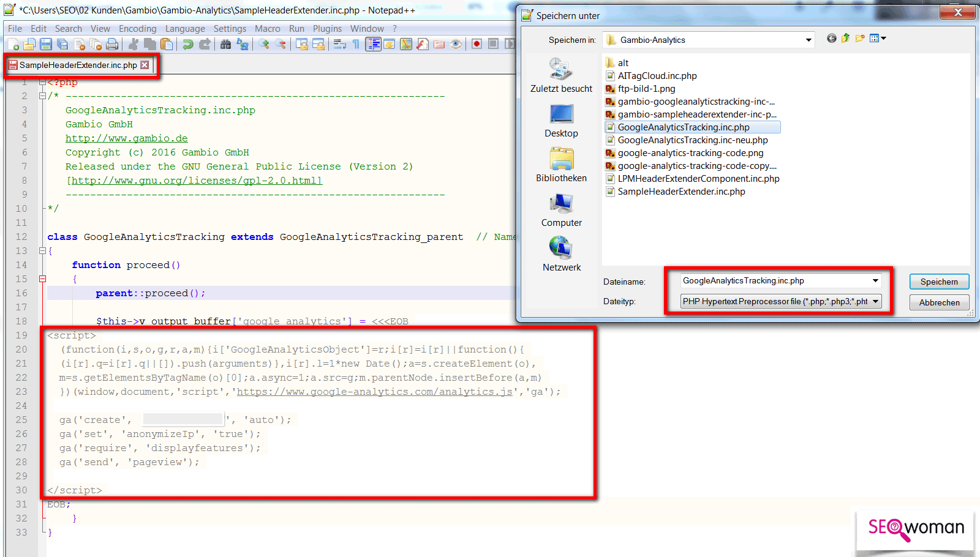This screenshot has height=557, width=980.
Task: Toggle Show All Characters pilcrow icon
Action: pos(356,44)
